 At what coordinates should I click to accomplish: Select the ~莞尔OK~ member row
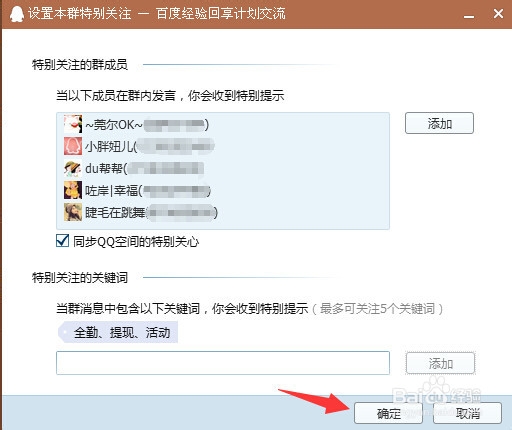click(223, 124)
